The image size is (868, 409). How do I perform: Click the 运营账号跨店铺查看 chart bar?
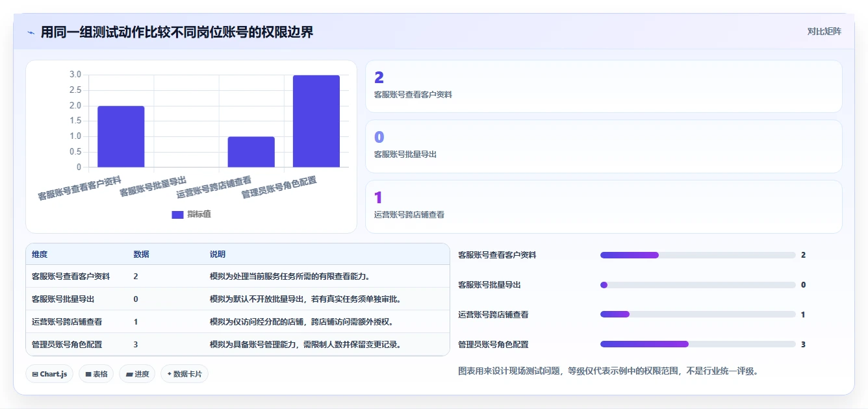click(x=251, y=152)
